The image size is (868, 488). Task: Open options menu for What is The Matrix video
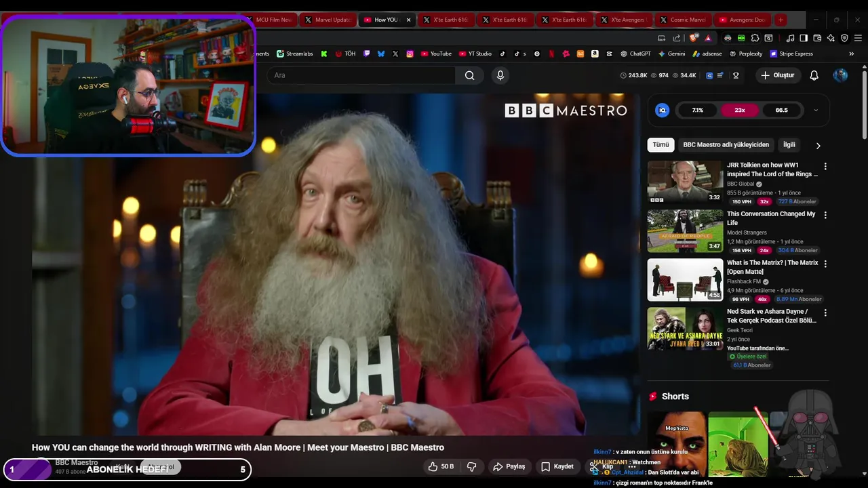[x=825, y=264]
